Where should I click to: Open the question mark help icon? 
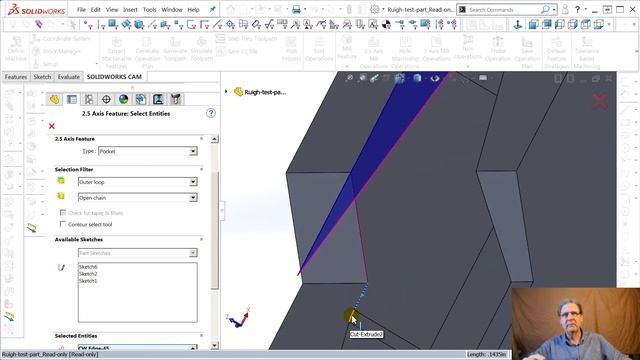(577, 9)
